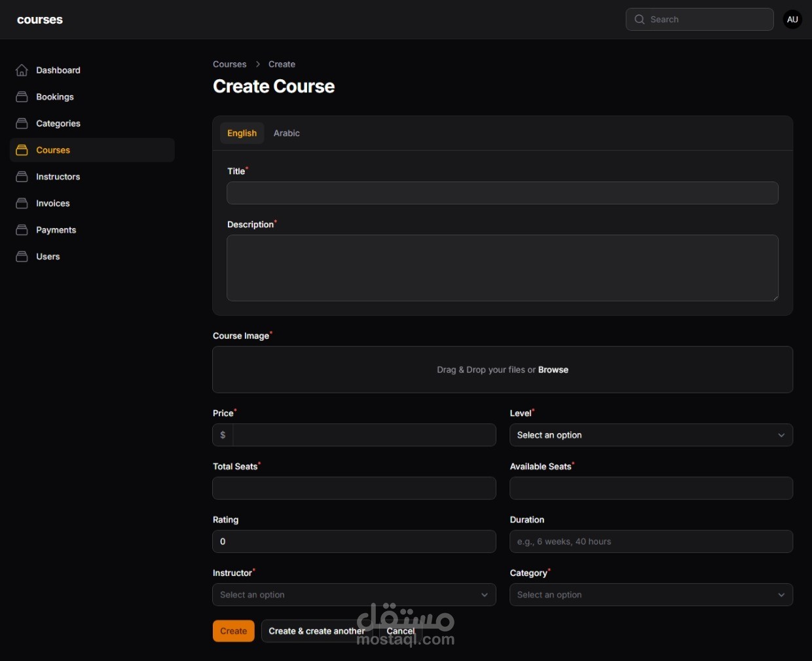Click the Invoices sidebar icon
The width and height of the screenshot is (812, 661).
(x=22, y=203)
